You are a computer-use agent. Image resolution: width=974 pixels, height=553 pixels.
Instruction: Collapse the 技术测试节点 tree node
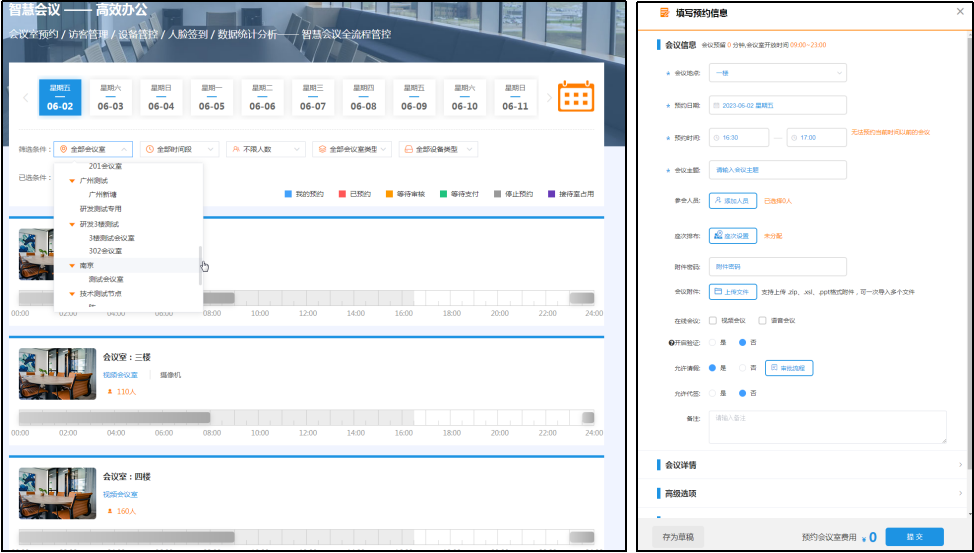point(72,293)
